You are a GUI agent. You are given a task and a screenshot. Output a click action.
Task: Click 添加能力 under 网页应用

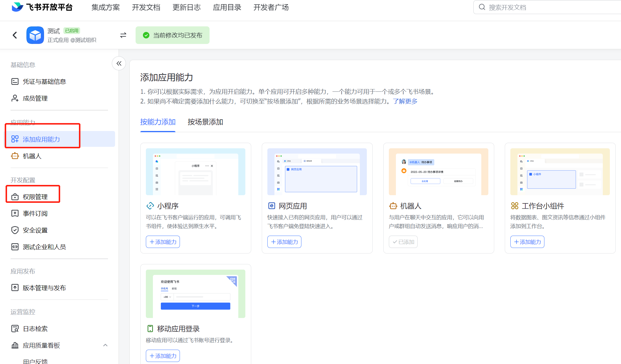284,242
